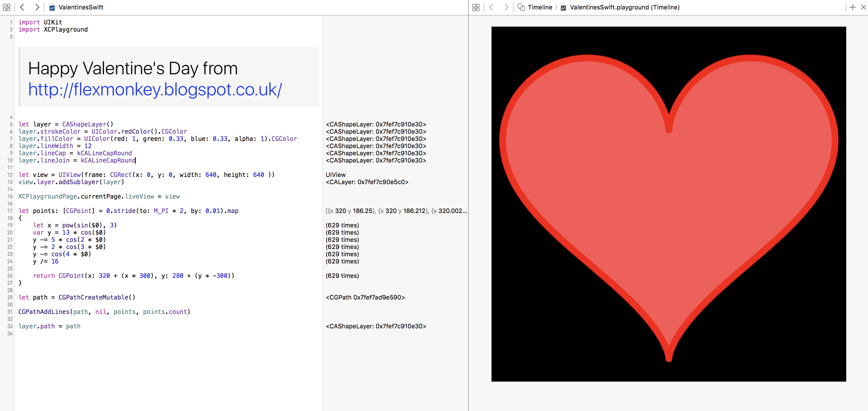The height and width of the screenshot is (411, 868).
Task: Open the ValentinesSwift jump bar dropdown
Action: [81, 7]
